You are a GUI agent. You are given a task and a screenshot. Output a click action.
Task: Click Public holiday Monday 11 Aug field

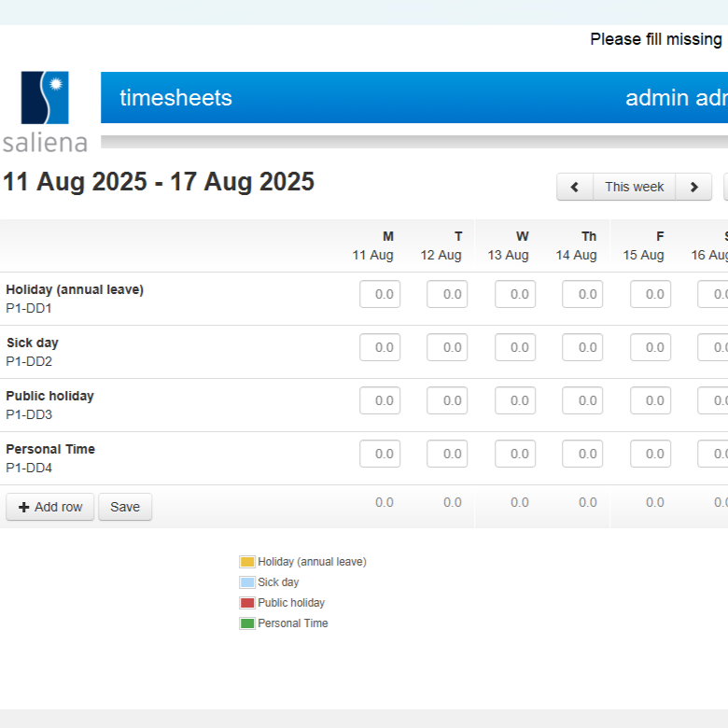pyautogui.click(x=380, y=400)
